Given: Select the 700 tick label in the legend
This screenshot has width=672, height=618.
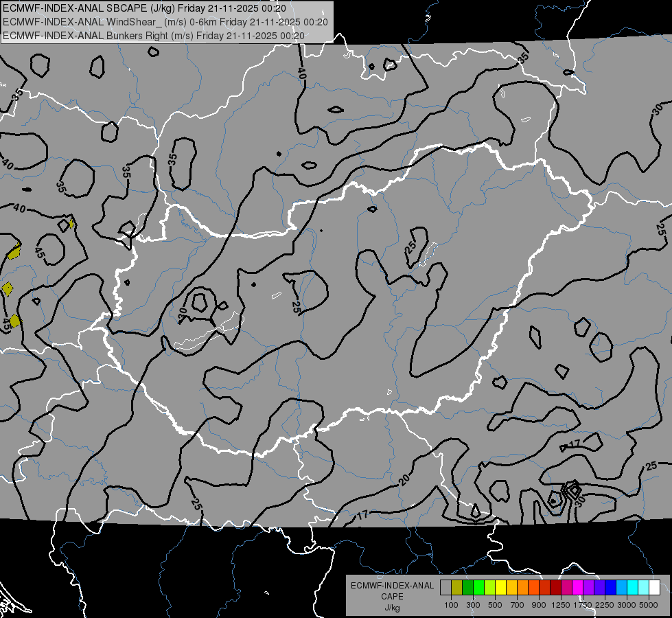Looking at the screenshot, I should 518,605.
